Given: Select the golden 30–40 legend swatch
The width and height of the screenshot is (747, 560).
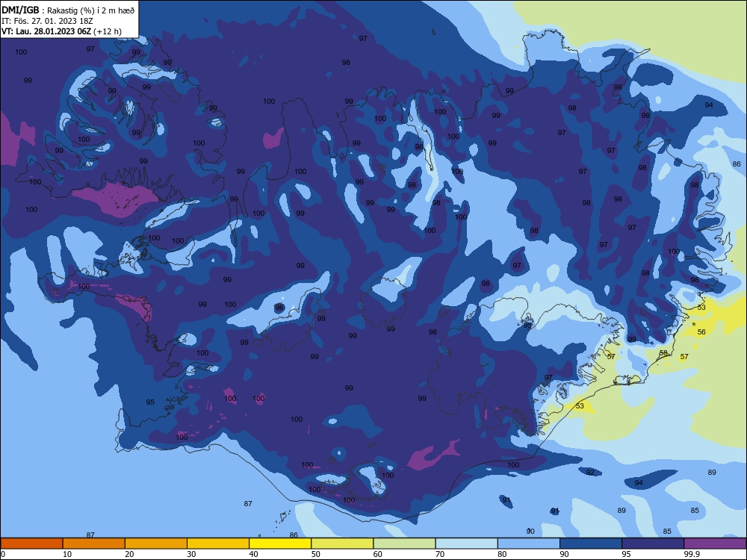Looking at the screenshot, I should pos(218,544).
